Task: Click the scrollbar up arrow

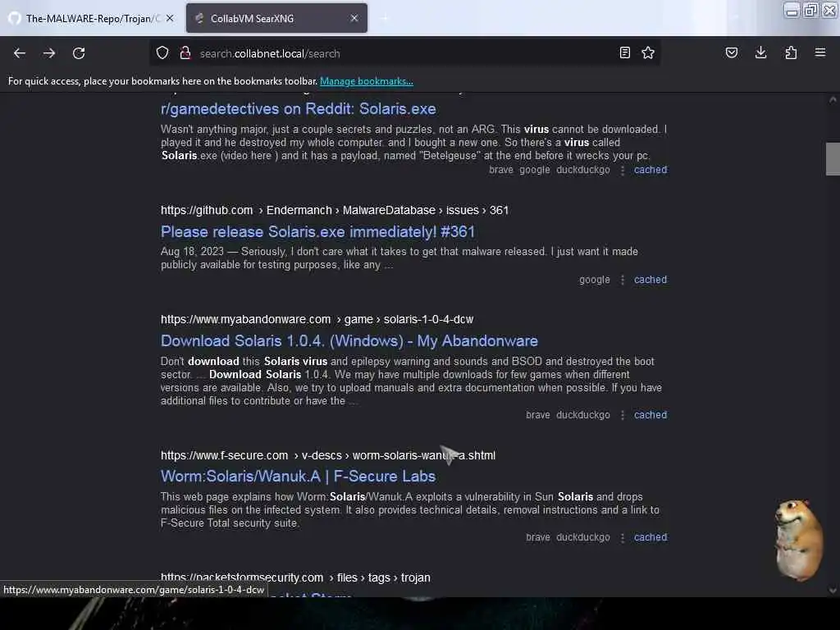Action: [x=833, y=99]
